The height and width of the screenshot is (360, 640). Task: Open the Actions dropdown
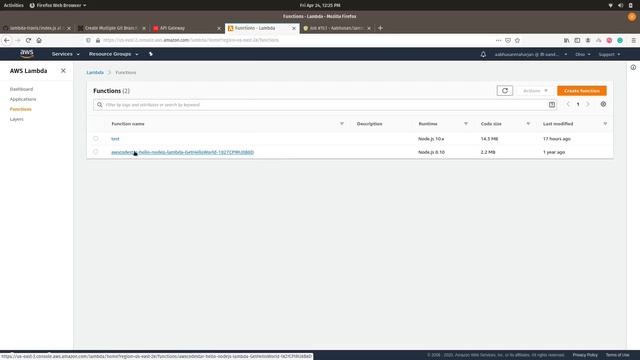(535, 91)
